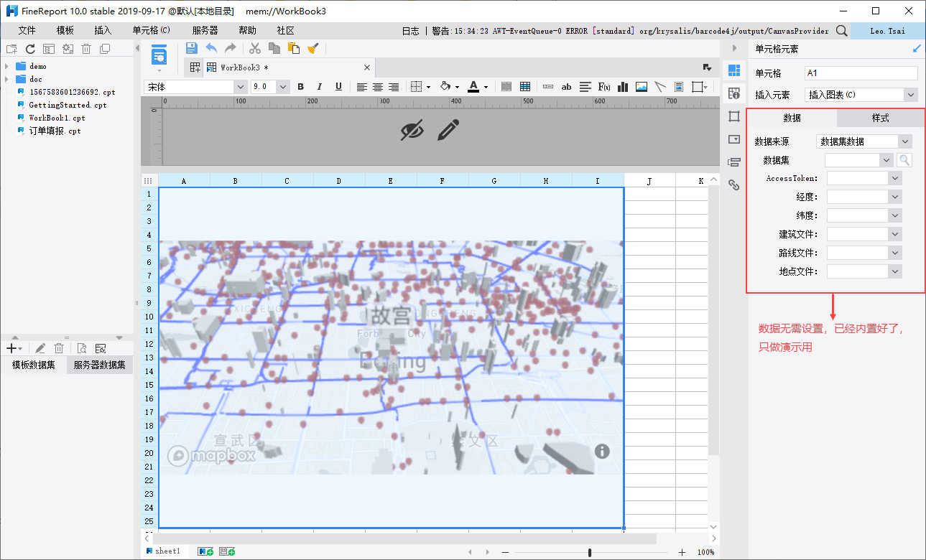This screenshot has height=560, width=926.
Task: Switch to 服务器数据集 tab
Action: point(99,365)
